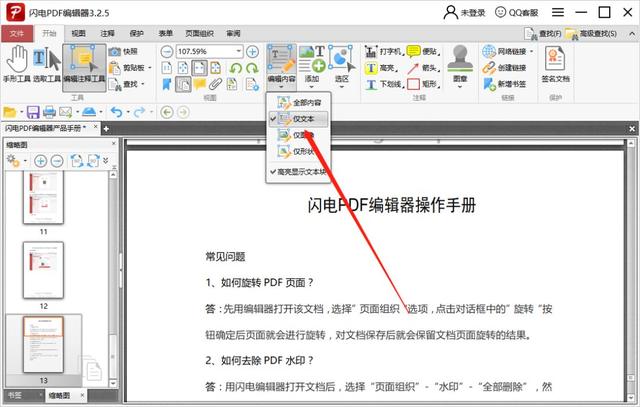Click the QQ customer service (QQ客服) link

(x=516, y=13)
